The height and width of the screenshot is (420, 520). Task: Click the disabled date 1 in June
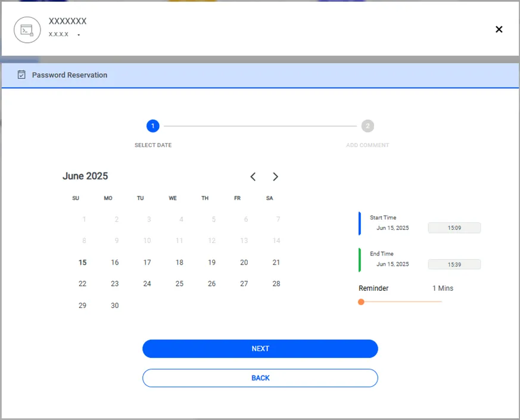coord(84,219)
